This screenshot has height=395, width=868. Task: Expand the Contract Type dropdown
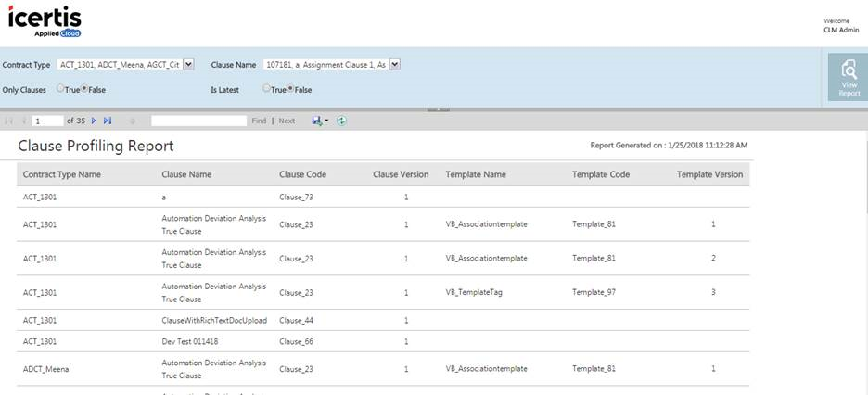coord(189,65)
